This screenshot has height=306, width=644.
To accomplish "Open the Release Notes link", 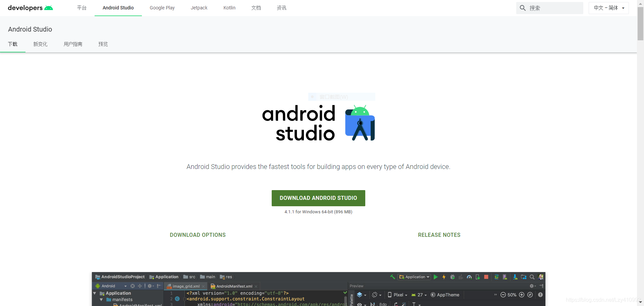I will point(439,235).
